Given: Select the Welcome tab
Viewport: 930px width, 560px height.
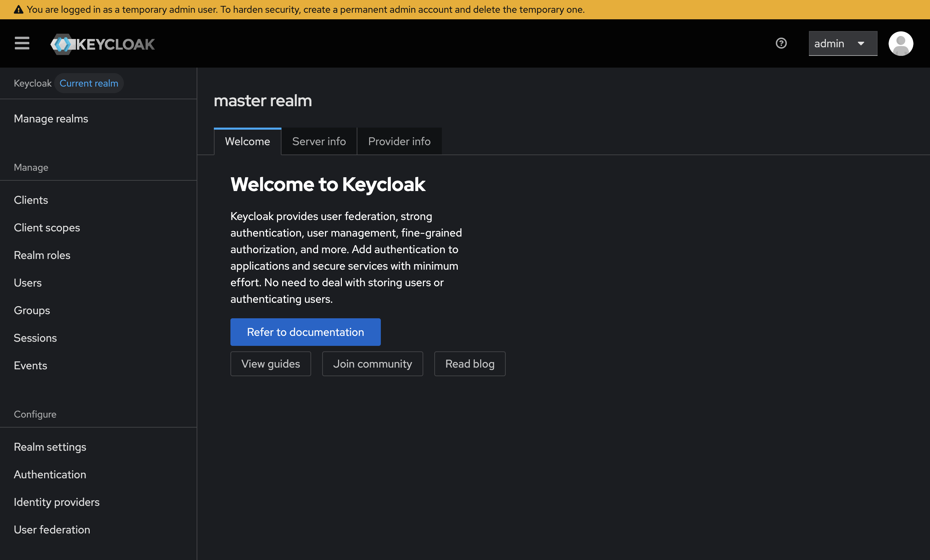Looking at the screenshot, I should (x=247, y=141).
